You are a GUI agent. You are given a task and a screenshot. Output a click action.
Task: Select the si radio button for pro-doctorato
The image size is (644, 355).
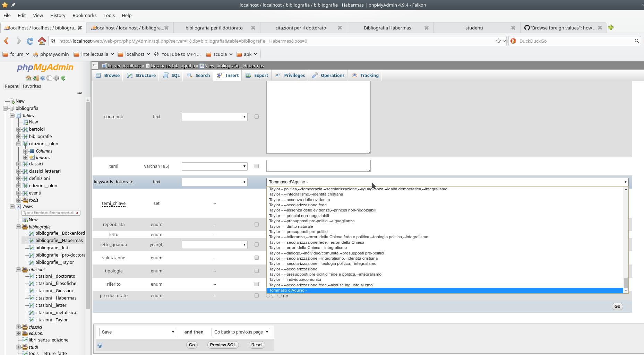[268, 296]
